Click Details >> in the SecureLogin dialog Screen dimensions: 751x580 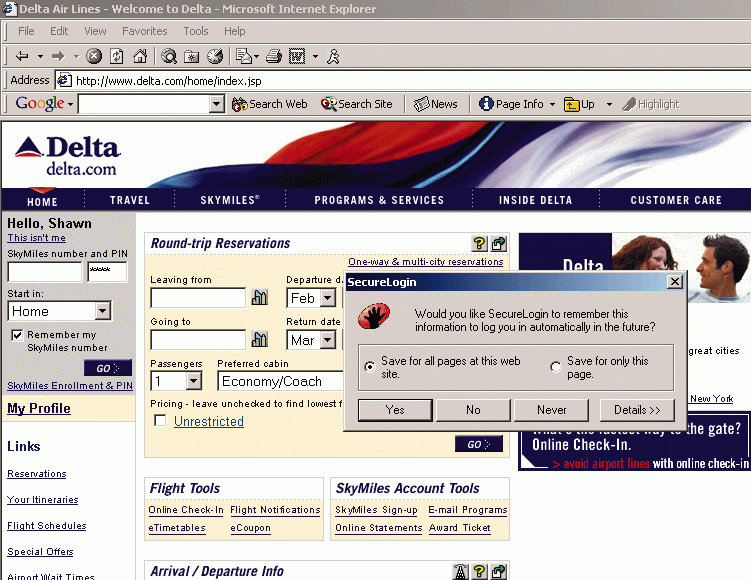click(637, 410)
